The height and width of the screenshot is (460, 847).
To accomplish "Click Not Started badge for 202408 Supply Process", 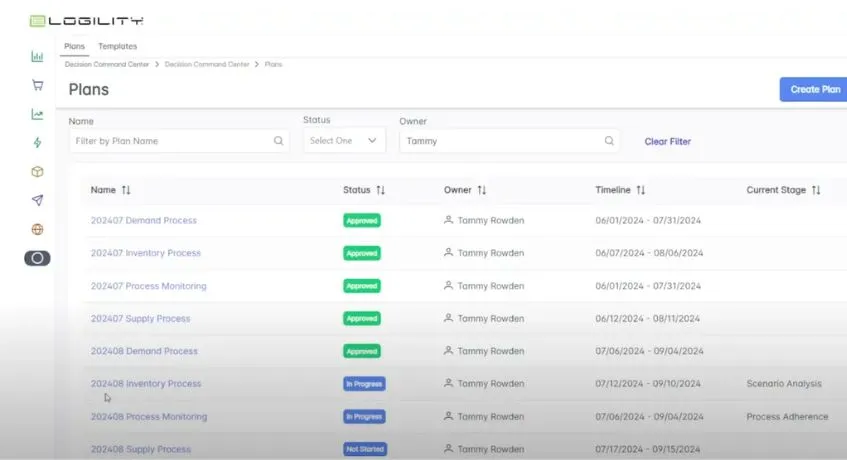I will [365, 449].
